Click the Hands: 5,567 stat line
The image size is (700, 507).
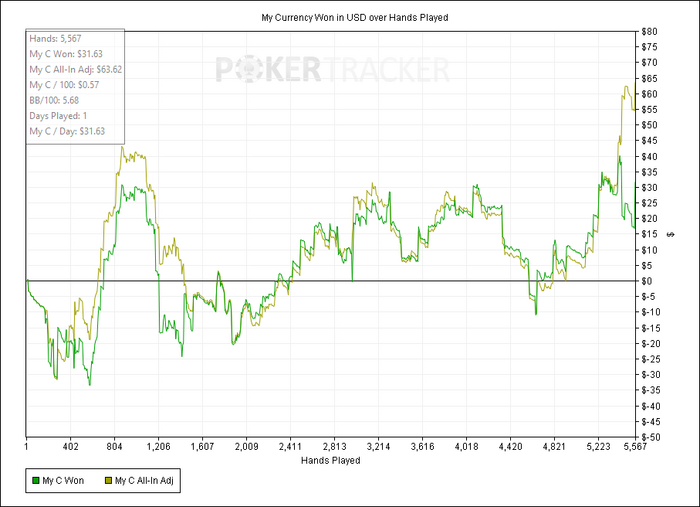pyautogui.click(x=55, y=38)
